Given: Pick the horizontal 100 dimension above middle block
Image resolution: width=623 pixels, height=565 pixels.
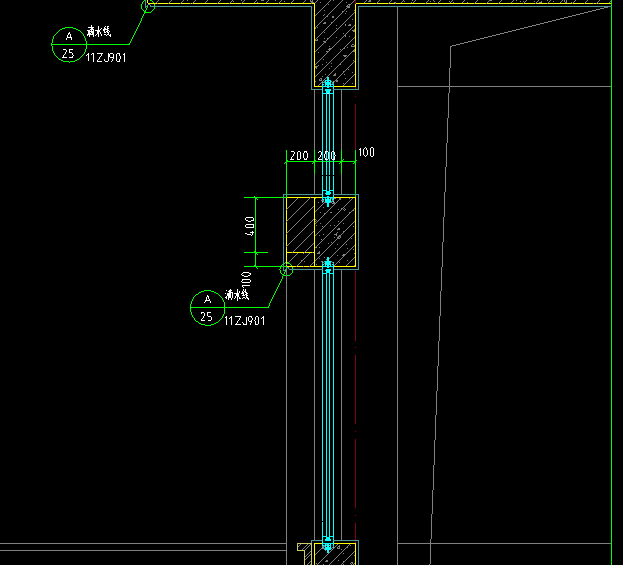Looking at the screenshot, I should coord(366,153).
